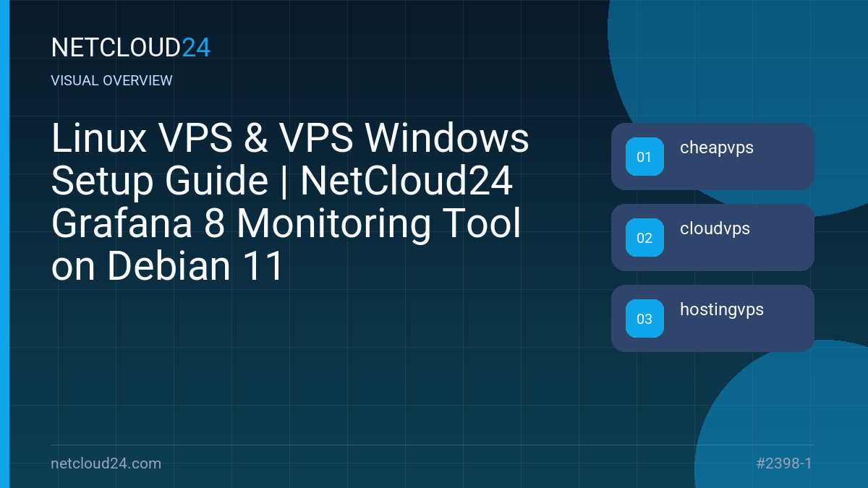Click the 01 number badge

(644, 157)
